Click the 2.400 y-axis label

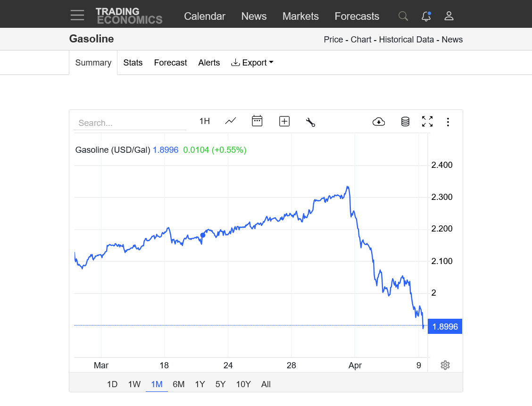tap(442, 165)
